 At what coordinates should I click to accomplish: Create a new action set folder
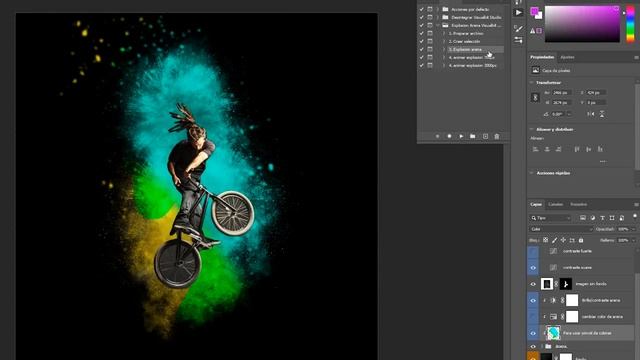(473, 136)
